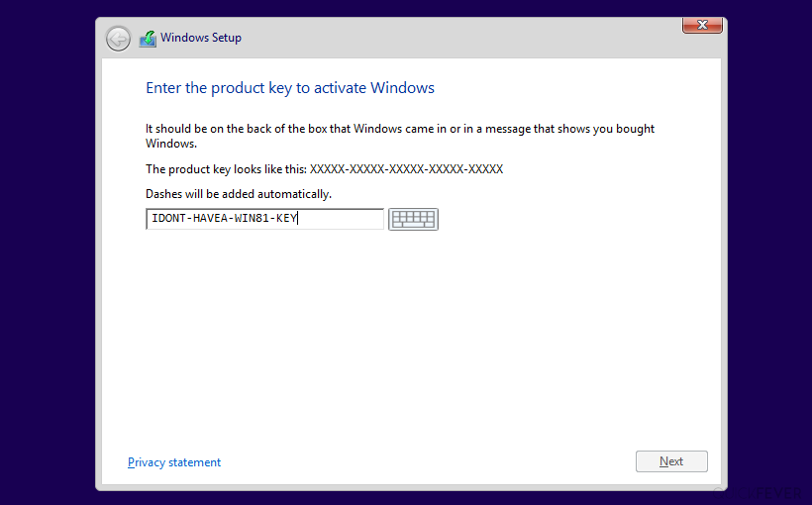The height and width of the screenshot is (505, 812).
Task: Open the on-screen keyboard button
Action: 413,219
